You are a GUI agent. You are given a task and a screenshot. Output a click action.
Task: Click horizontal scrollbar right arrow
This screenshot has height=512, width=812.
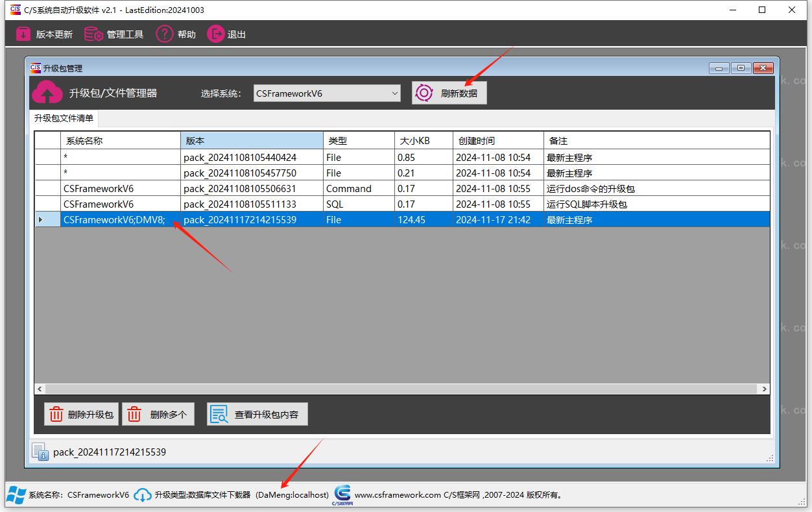click(x=765, y=389)
